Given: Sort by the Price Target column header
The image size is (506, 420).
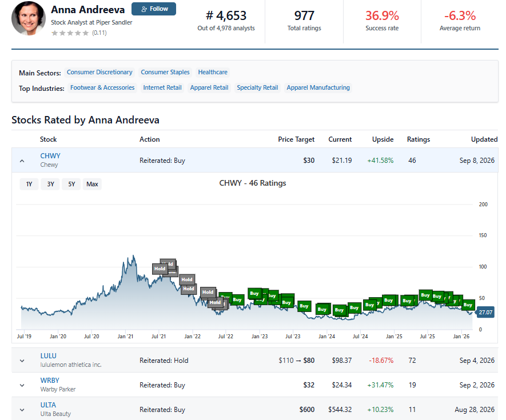Looking at the screenshot, I should [x=296, y=139].
